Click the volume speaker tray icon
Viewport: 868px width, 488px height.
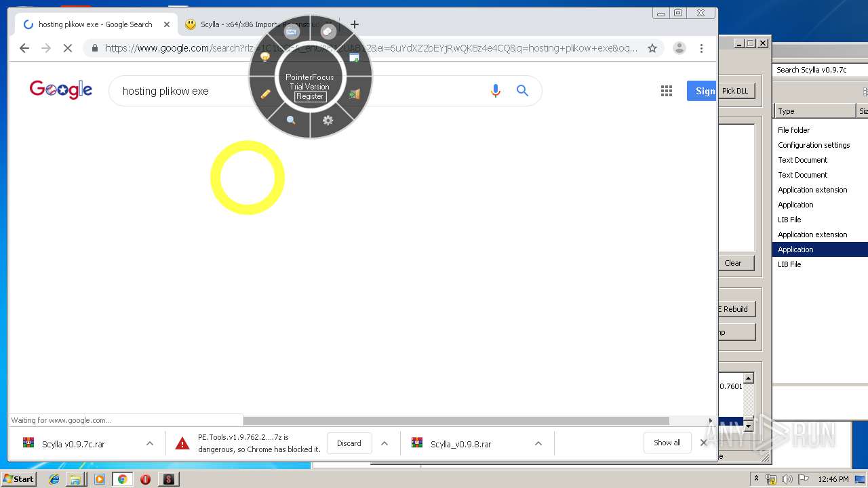787,479
